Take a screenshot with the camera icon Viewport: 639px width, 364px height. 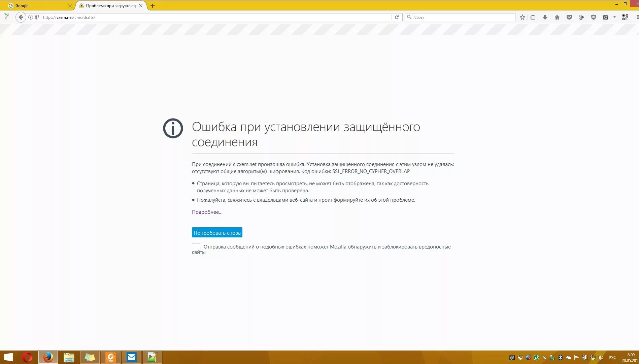click(x=606, y=17)
